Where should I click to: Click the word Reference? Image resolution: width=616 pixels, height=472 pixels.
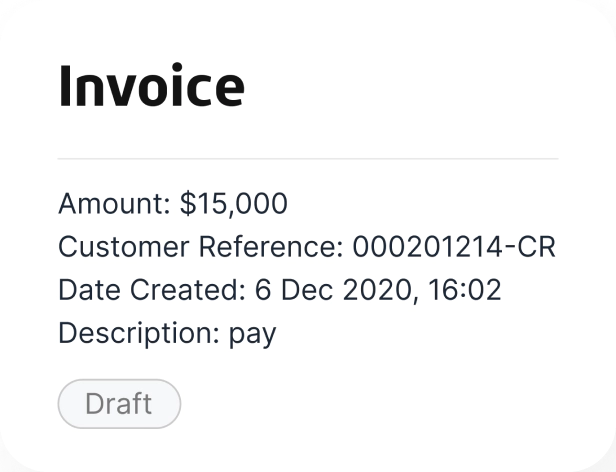click(x=270, y=247)
